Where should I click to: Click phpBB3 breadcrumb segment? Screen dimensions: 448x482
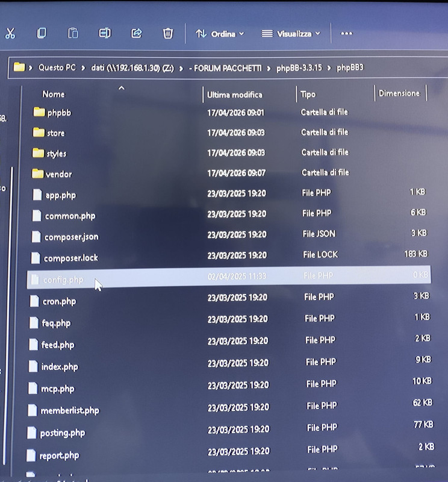[x=350, y=67]
